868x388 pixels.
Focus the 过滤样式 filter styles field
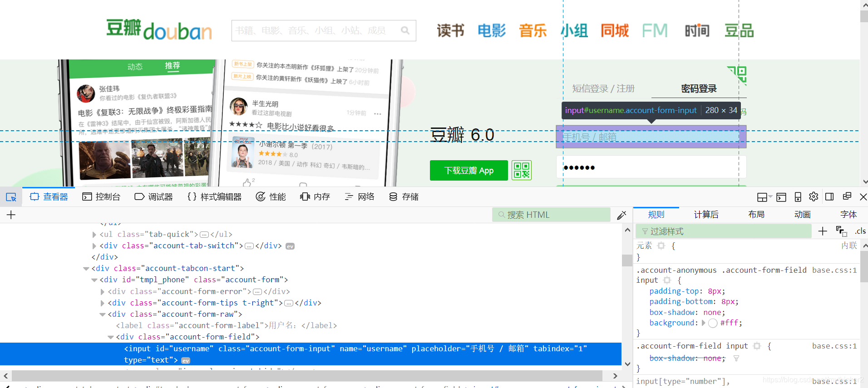[724, 231]
